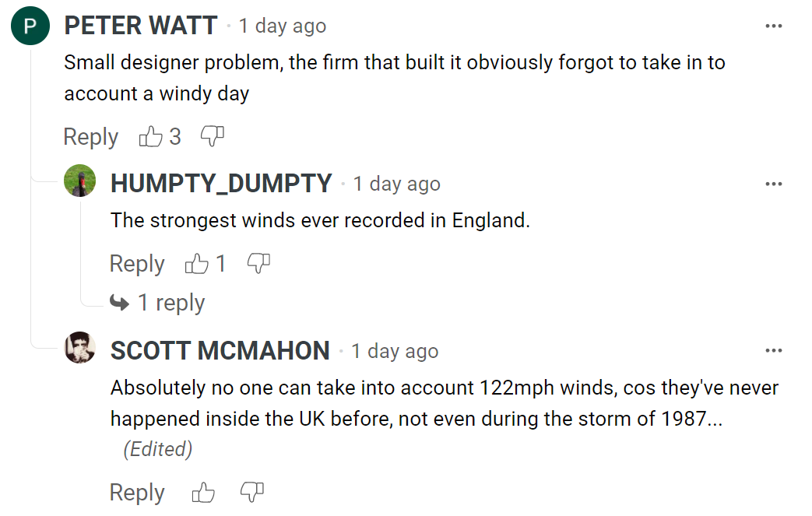The width and height of the screenshot is (812, 516).
Task: Like Peter Watt's comment with thumbs up
Action: point(150,137)
